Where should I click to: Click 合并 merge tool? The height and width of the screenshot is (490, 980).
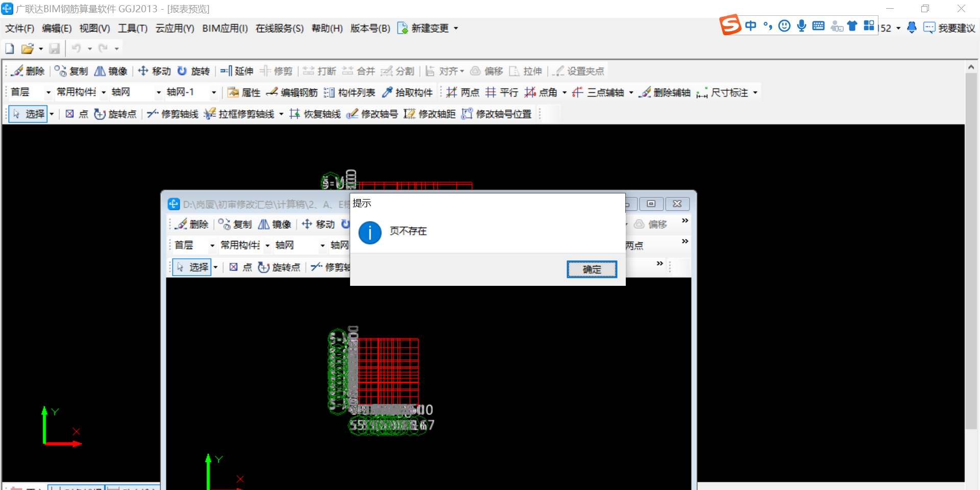(359, 71)
